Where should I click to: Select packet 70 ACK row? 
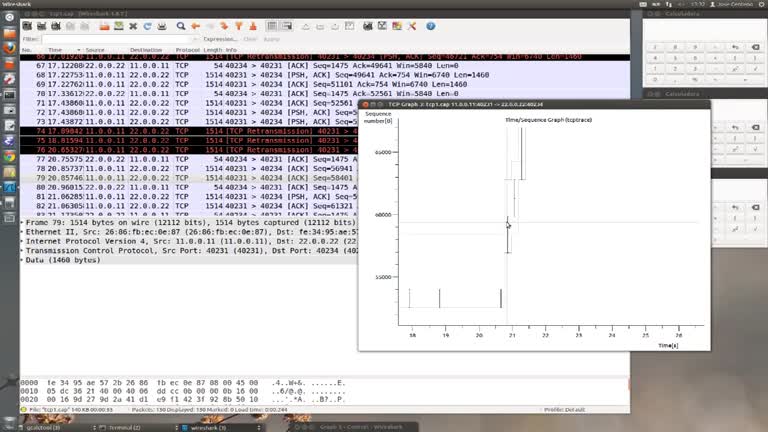click(325, 94)
